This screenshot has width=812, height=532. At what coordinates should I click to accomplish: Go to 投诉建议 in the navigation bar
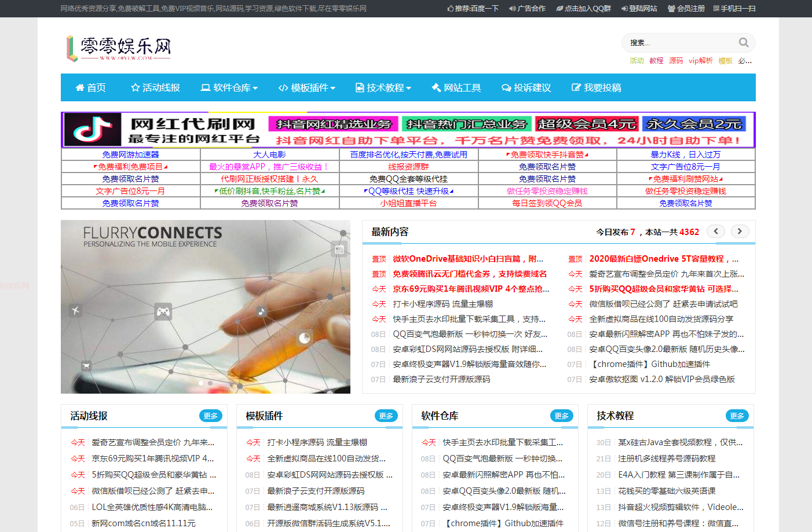coord(526,87)
